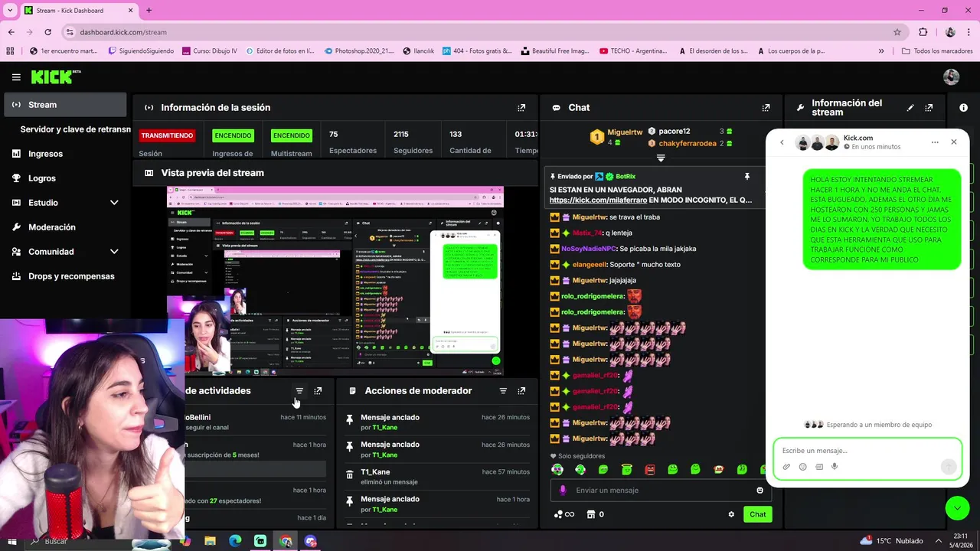Click the ENCENDIDO Multistream badge
Screen dimensions: 980x551
292,135
